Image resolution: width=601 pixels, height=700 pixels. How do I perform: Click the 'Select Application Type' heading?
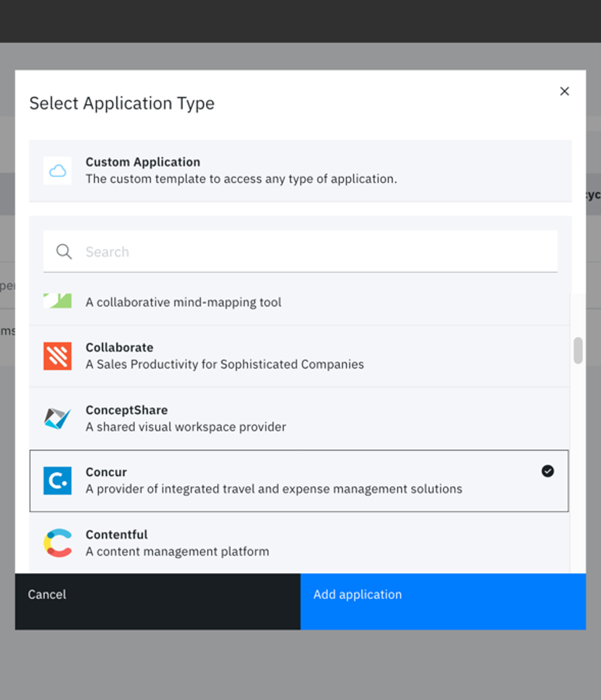[x=122, y=103]
